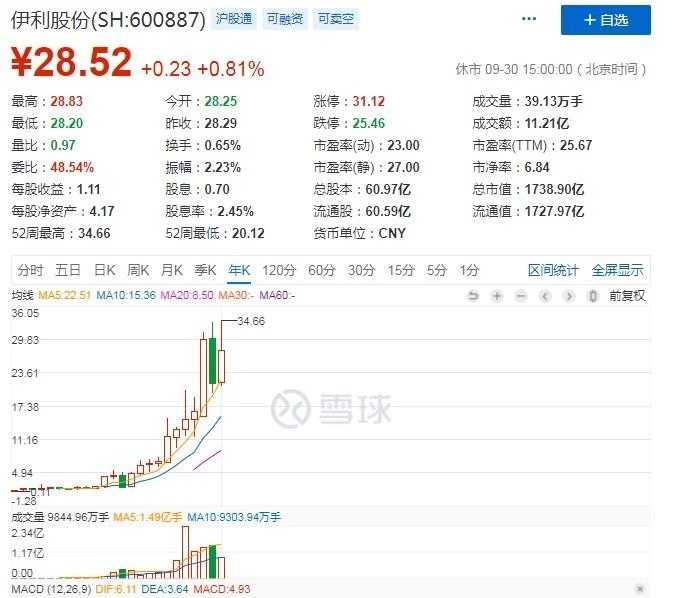Switch to the 60分 chart tab
Screen dimensions: 678x598
pyautogui.click(x=322, y=271)
